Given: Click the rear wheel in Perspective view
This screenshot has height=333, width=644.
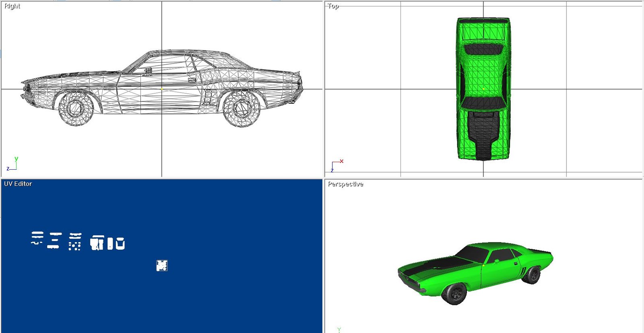Looking at the screenshot, I should pos(533,275).
